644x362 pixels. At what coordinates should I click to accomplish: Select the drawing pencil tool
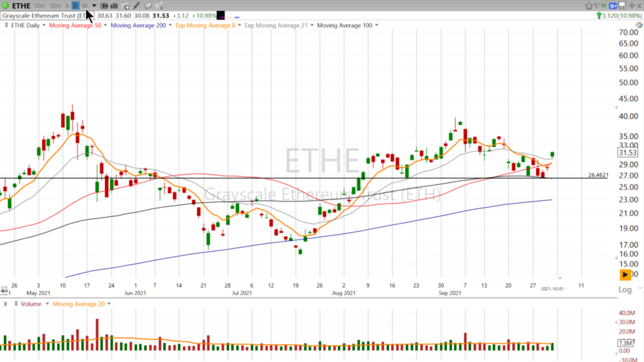(136, 5)
